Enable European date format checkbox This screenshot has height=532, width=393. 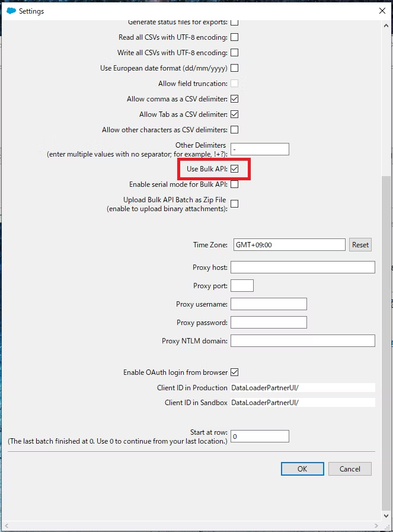234,68
